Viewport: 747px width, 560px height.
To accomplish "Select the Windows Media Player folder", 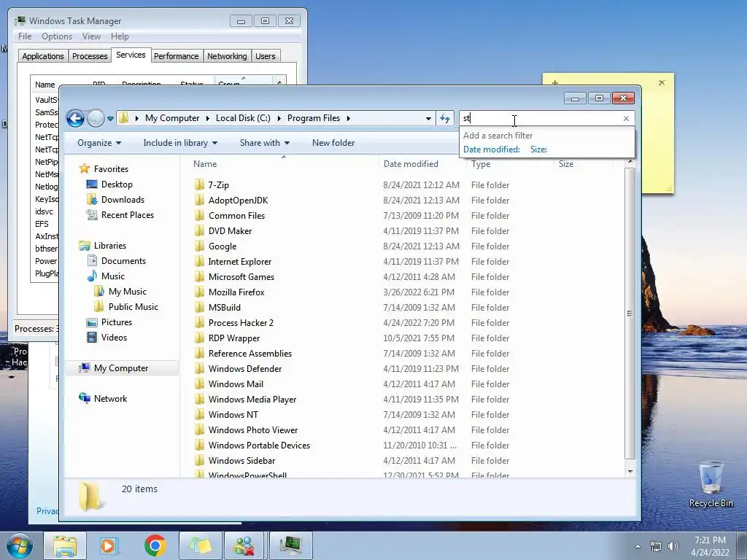I will [x=252, y=400].
